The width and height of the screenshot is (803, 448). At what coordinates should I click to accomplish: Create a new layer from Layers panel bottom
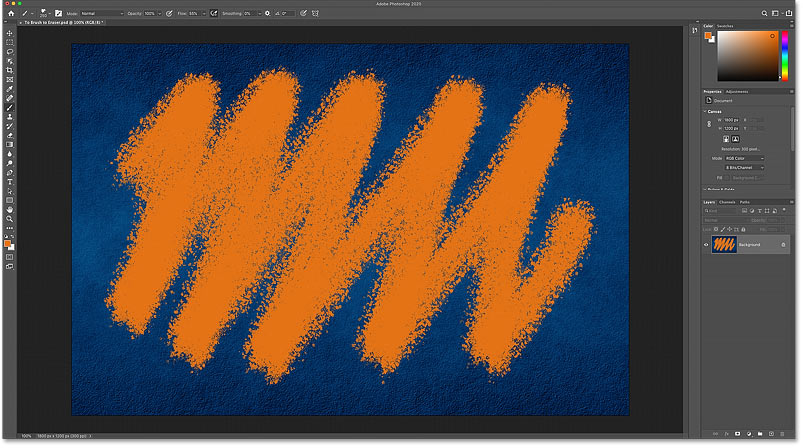point(771,434)
